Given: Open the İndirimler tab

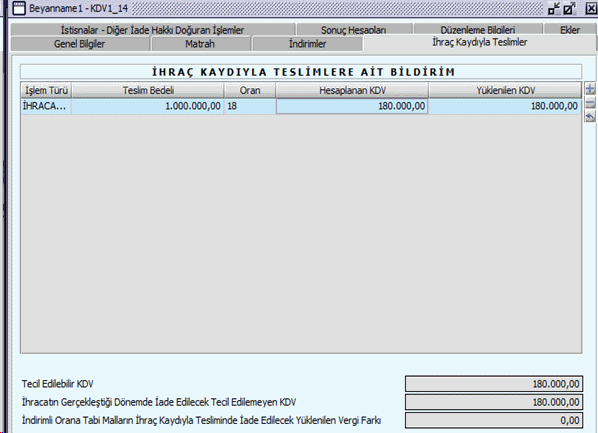Looking at the screenshot, I should click(307, 44).
